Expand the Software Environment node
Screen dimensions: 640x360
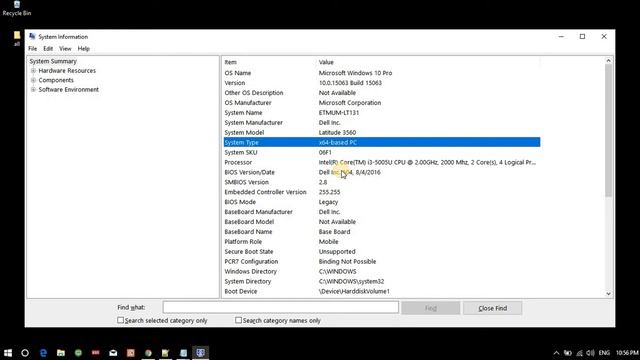click(33, 89)
